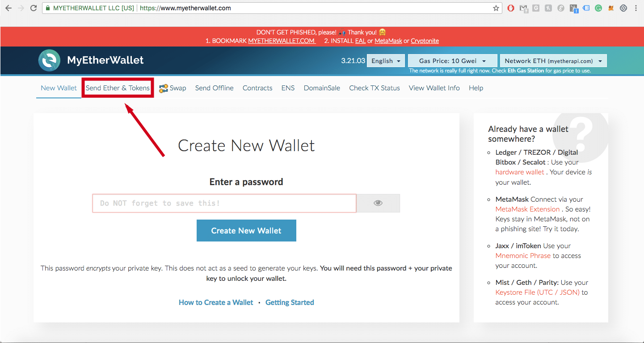Image resolution: width=644 pixels, height=343 pixels.
Task: Click the MyEtherWallet header title text
Action: (x=105, y=60)
